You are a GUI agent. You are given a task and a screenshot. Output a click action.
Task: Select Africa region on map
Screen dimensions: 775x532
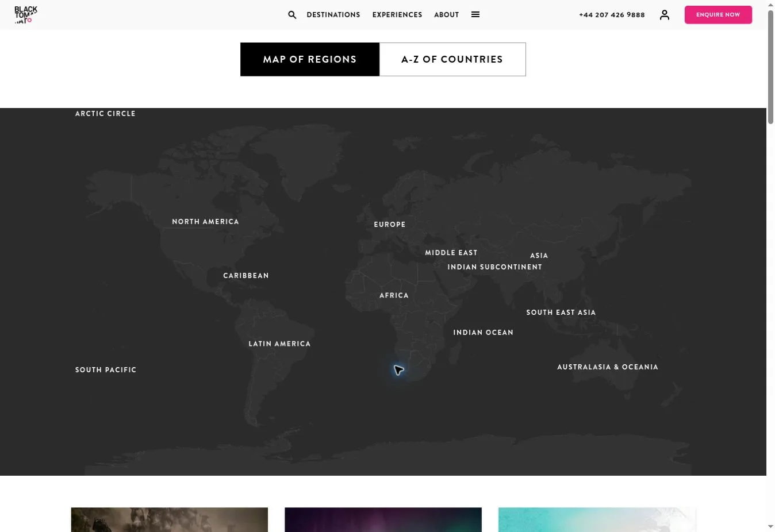click(x=394, y=295)
